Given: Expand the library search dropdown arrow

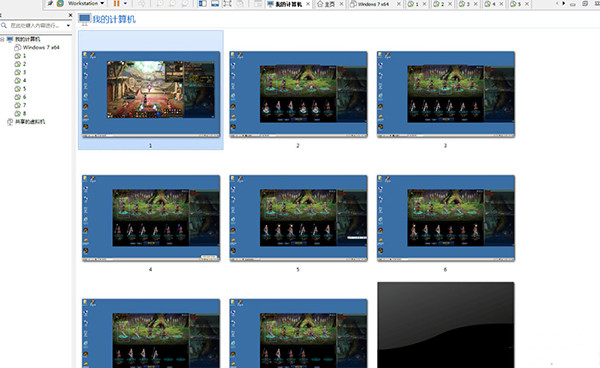Looking at the screenshot, I should point(68,25).
